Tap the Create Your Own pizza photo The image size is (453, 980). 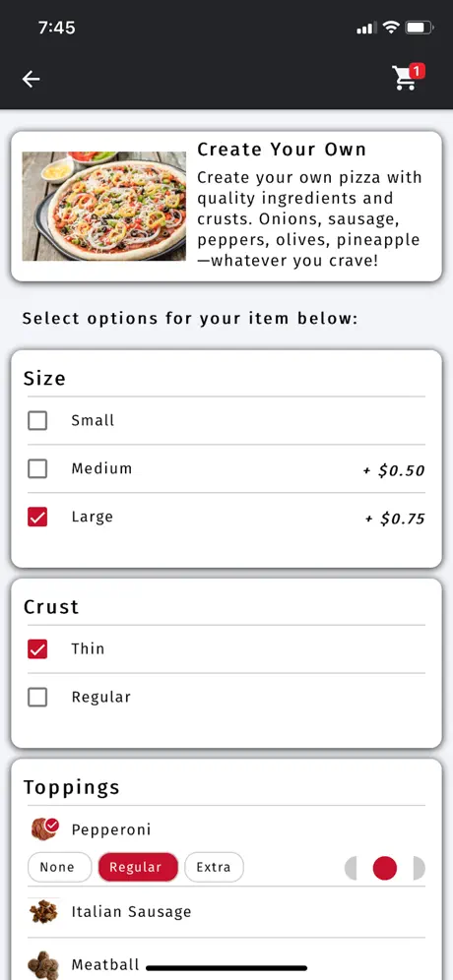[103, 207]
